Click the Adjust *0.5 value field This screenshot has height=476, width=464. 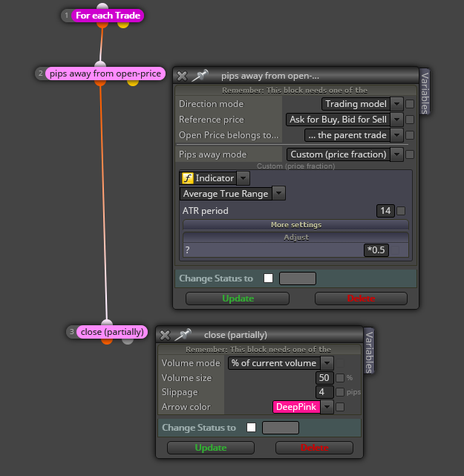376,250
